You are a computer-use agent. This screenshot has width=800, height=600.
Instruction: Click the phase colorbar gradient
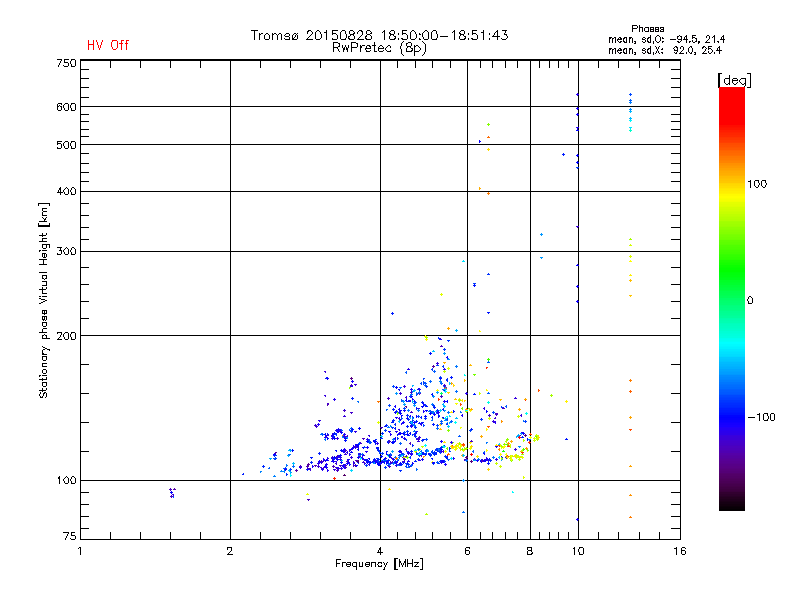coord(732,299)
